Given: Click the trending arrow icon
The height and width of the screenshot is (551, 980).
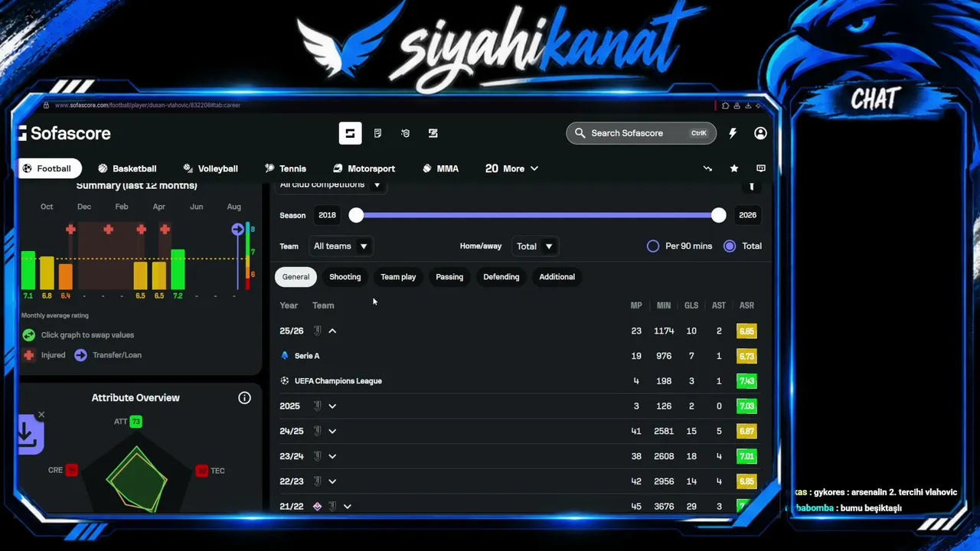Looking at the screenshot, I should point(707,168).
